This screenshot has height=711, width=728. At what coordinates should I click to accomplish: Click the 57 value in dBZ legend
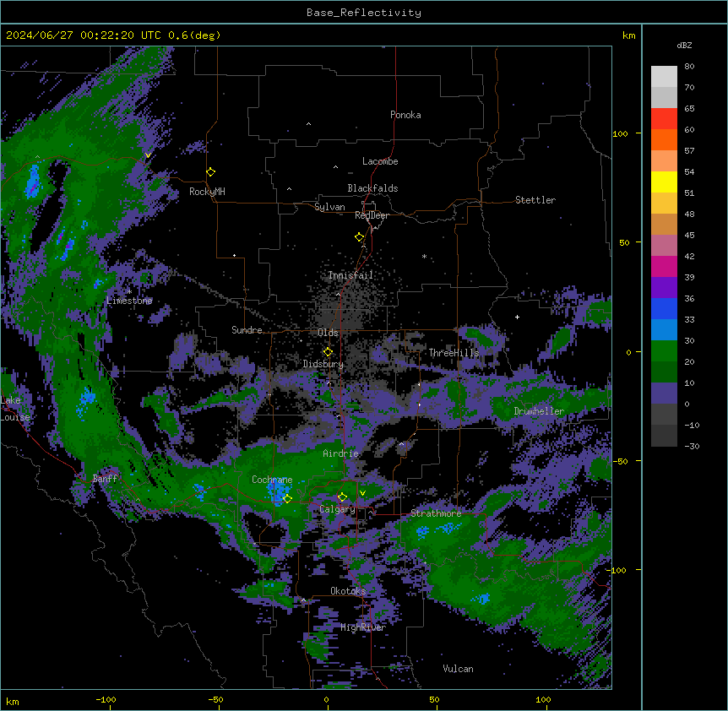coord(689,151)
